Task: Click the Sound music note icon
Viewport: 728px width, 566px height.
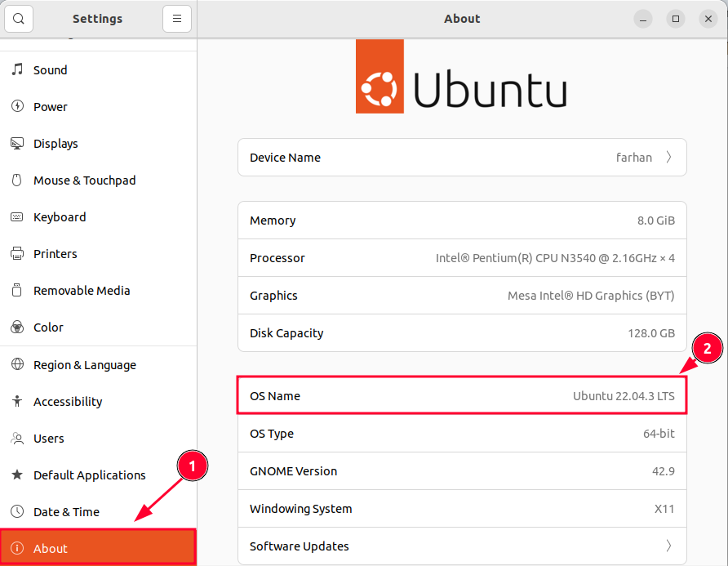Action: tap(17, 69)
